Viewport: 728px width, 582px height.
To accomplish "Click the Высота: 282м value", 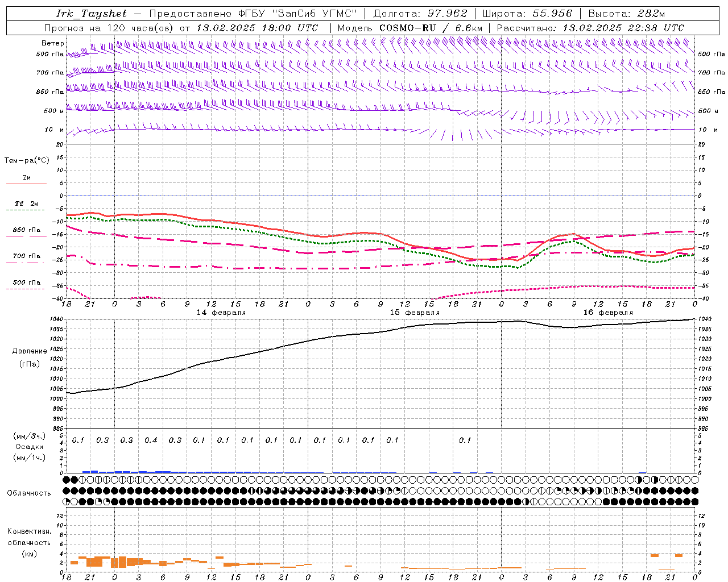I will pyautogui.click(x=627, y=14).
